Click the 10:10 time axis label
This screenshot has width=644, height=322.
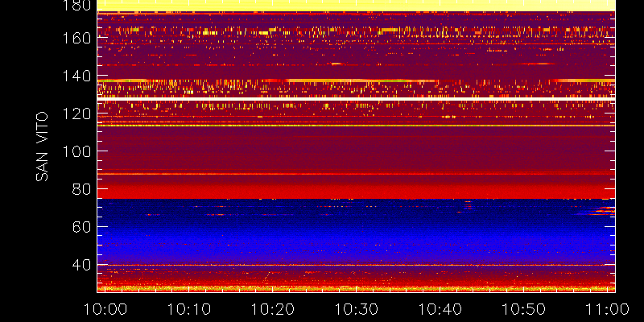click(x=188, y=309)
